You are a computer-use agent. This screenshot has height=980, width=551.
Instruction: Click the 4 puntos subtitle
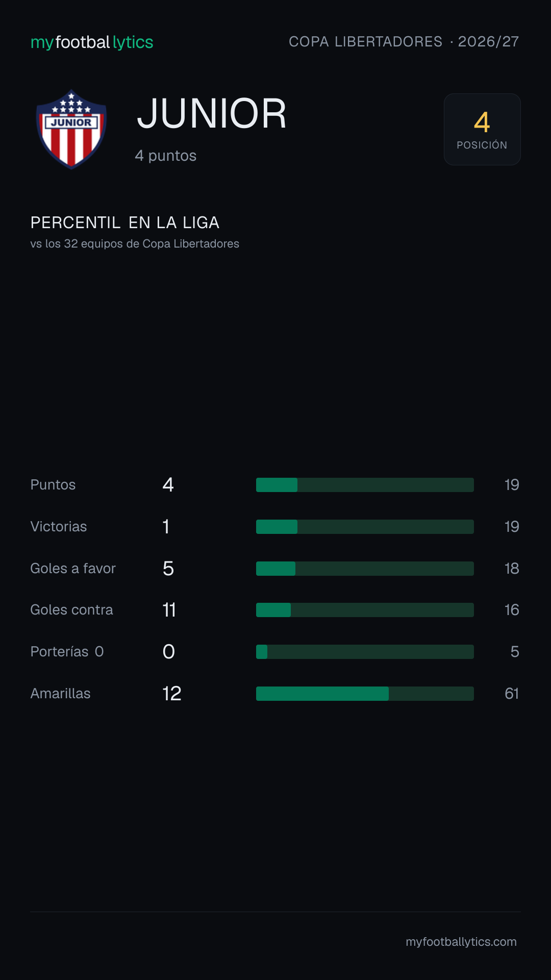[x=166, y=156]
